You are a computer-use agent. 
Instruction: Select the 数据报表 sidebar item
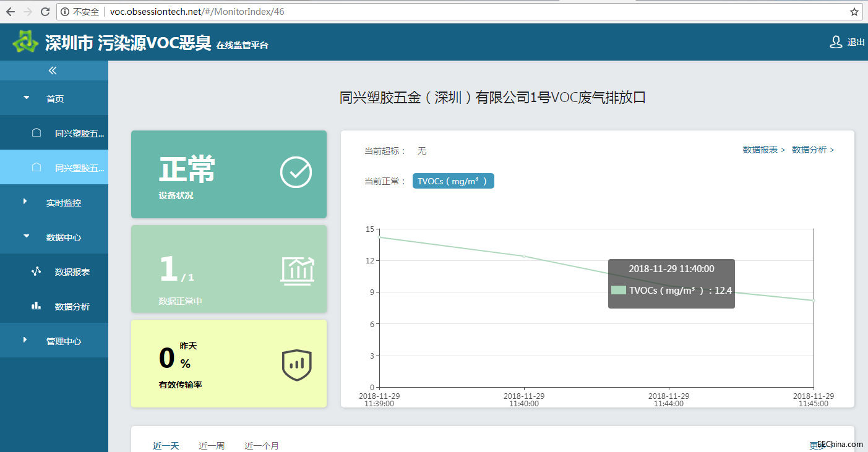[54, 271]
